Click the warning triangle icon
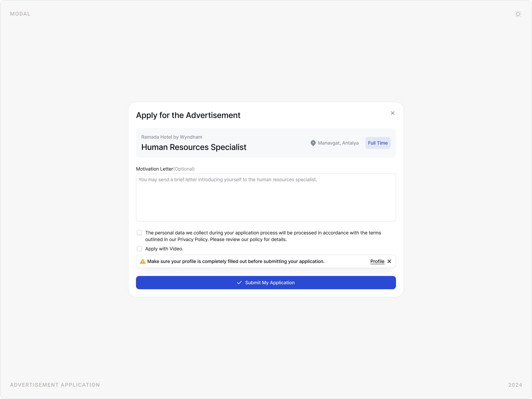The width and height of the screenshot is (532, 399). click(142, 261)
